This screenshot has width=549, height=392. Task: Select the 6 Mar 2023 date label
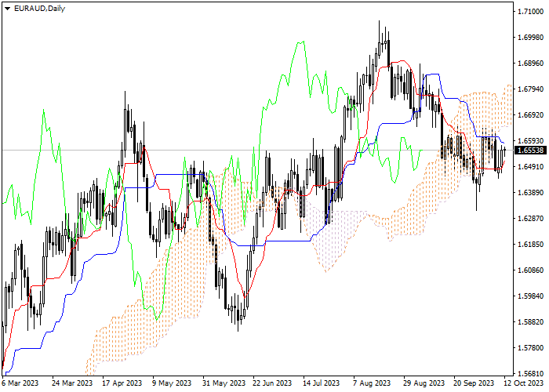tap(20, 383)
